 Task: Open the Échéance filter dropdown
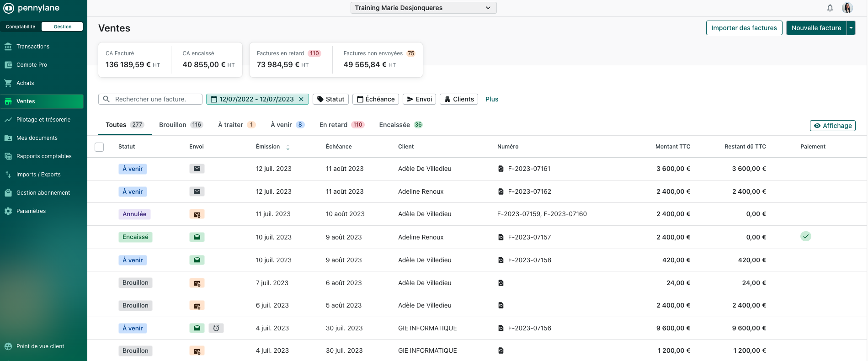tap(376, 99)
